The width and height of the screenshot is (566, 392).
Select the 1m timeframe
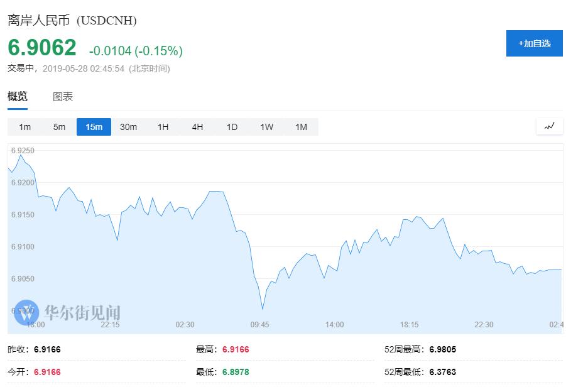(24, 127)
